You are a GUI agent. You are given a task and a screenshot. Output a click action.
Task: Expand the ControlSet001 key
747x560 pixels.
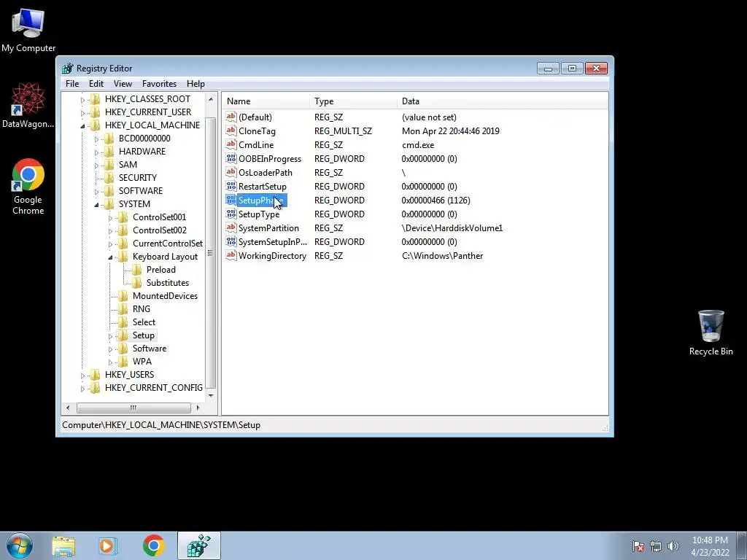point(110,218)
